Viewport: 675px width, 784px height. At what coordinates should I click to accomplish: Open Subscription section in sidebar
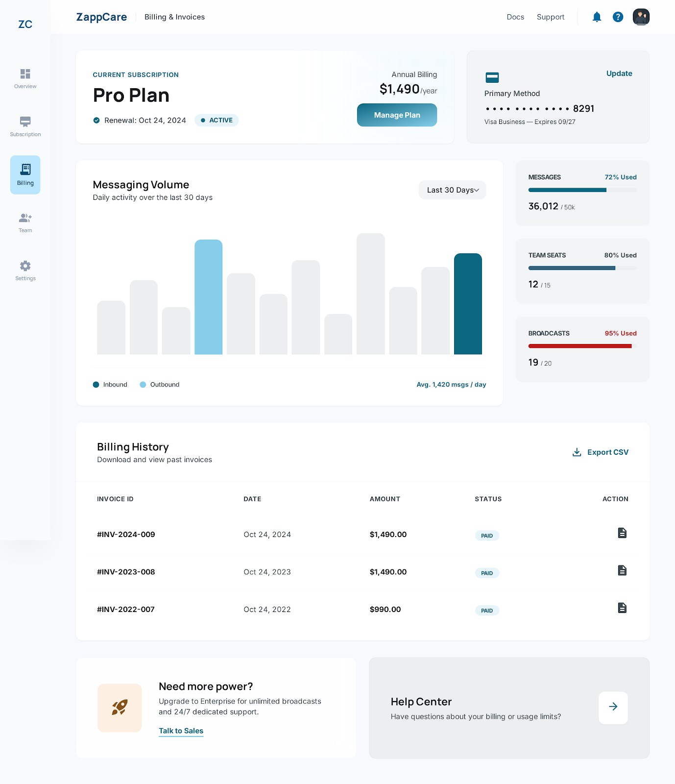pos(25,126)
